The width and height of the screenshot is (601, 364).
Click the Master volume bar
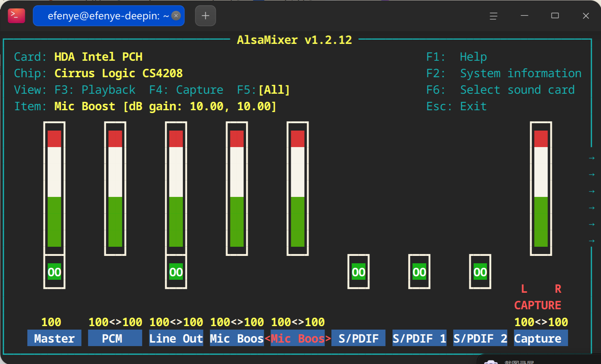54,188
